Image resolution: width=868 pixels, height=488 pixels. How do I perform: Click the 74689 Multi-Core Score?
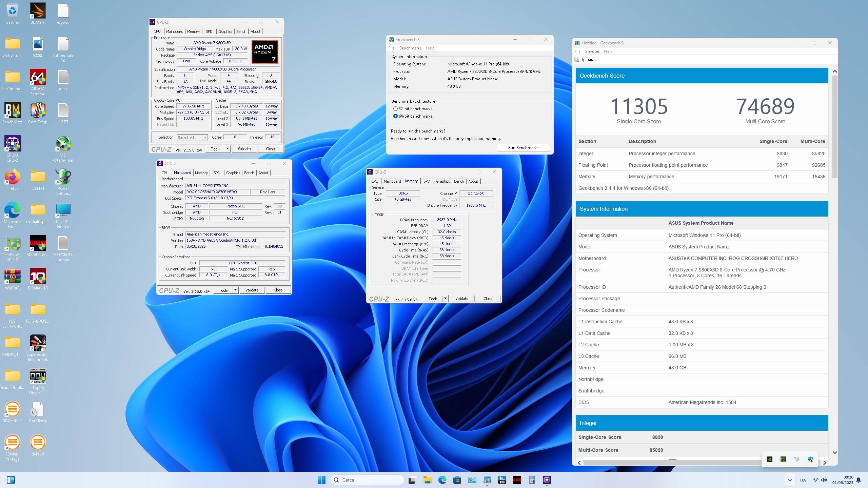click(x=765, y=106)
